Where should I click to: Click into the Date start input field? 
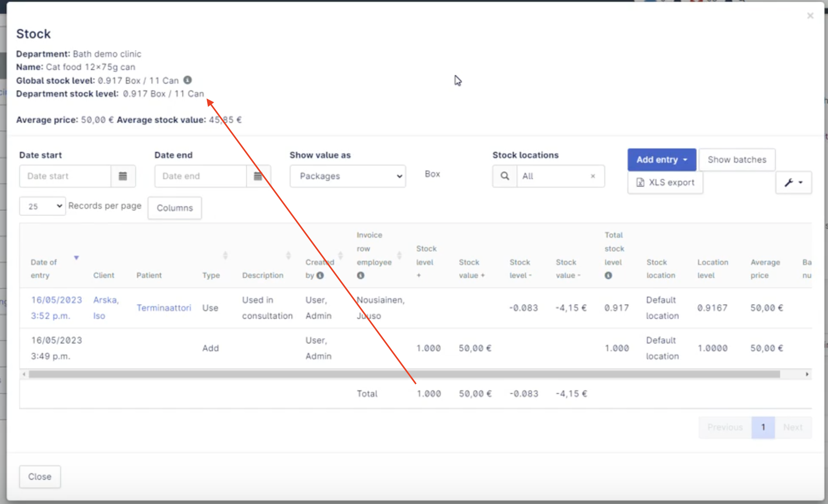[65, 176]
